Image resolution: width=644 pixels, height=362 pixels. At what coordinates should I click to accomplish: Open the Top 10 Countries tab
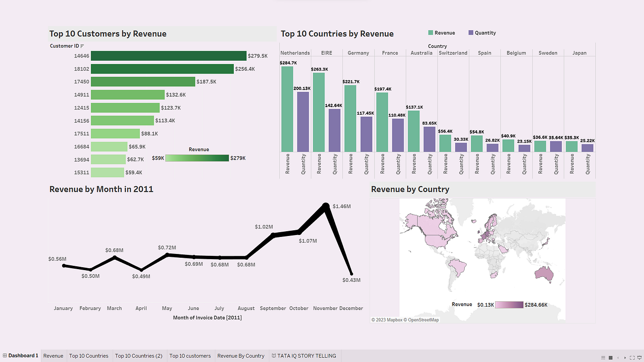[89, 355]
